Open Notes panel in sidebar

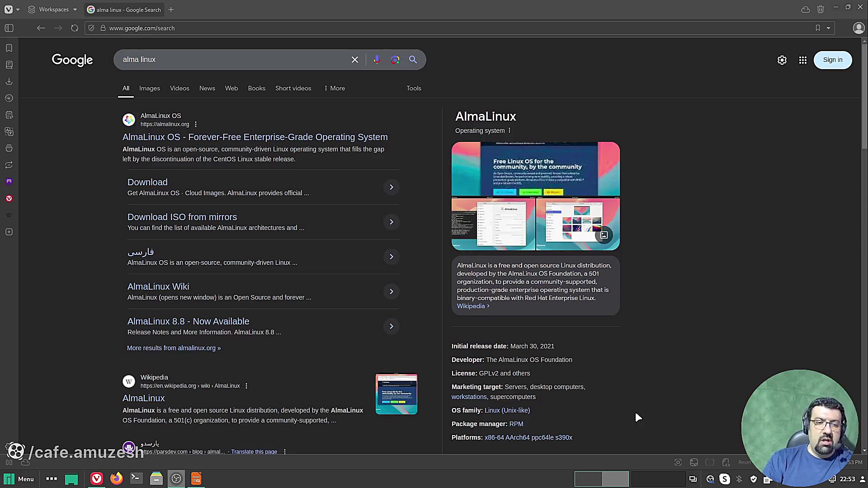click(x=9, y=115)
